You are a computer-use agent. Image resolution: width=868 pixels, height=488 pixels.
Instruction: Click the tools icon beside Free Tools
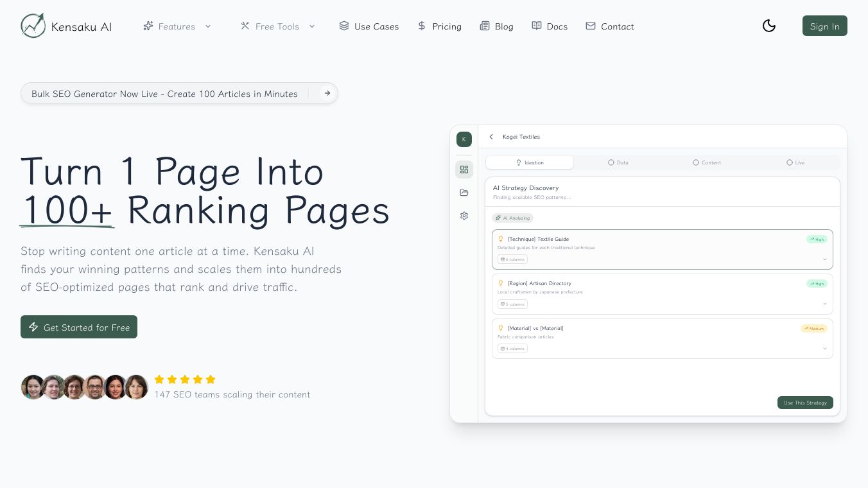[245, 26]
